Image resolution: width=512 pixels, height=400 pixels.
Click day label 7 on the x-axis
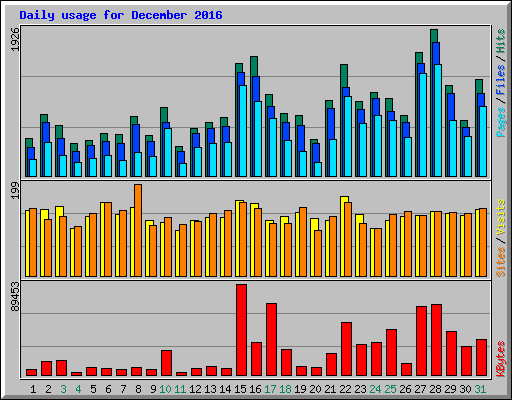click(123, 389)
